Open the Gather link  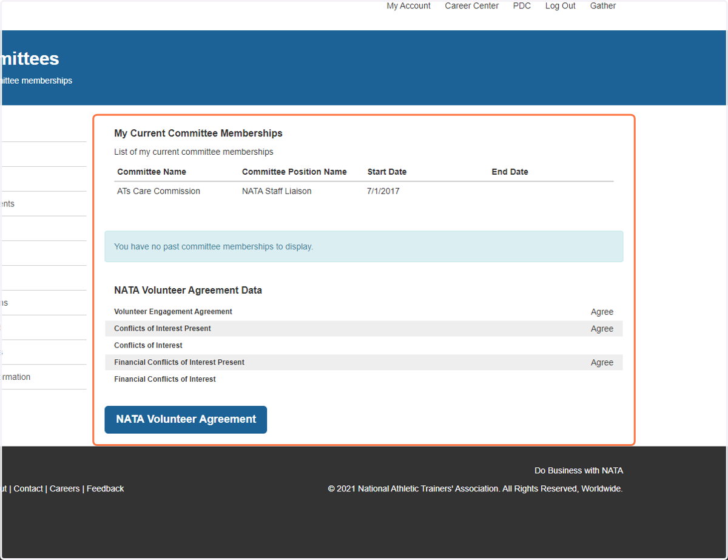603,6
